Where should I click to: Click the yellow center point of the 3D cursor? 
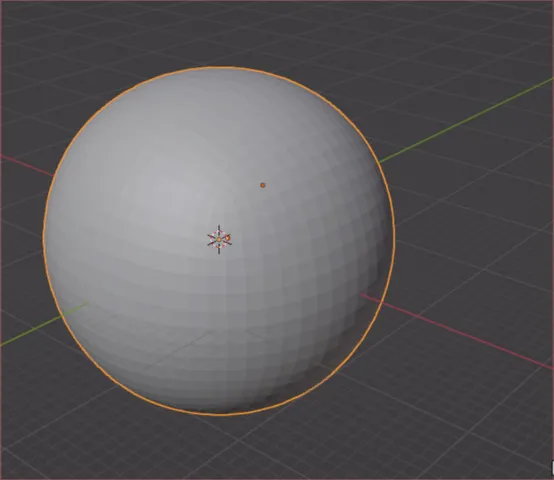click(219, 239)
